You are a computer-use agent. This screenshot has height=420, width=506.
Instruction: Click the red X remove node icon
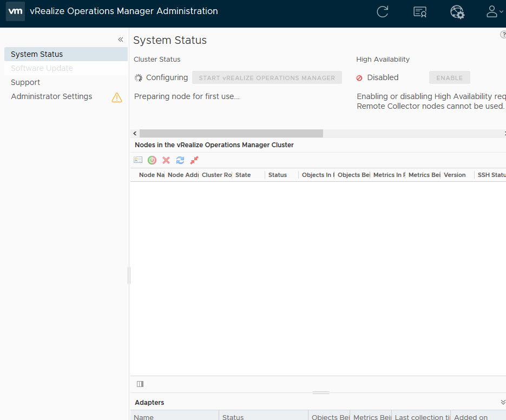pos(166,160)
